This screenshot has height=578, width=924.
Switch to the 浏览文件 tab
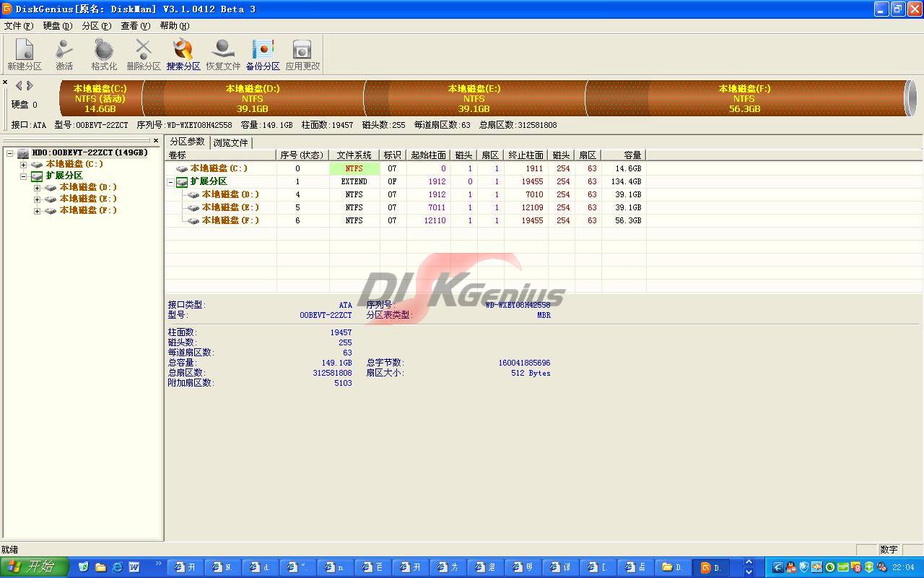point(231,142)
